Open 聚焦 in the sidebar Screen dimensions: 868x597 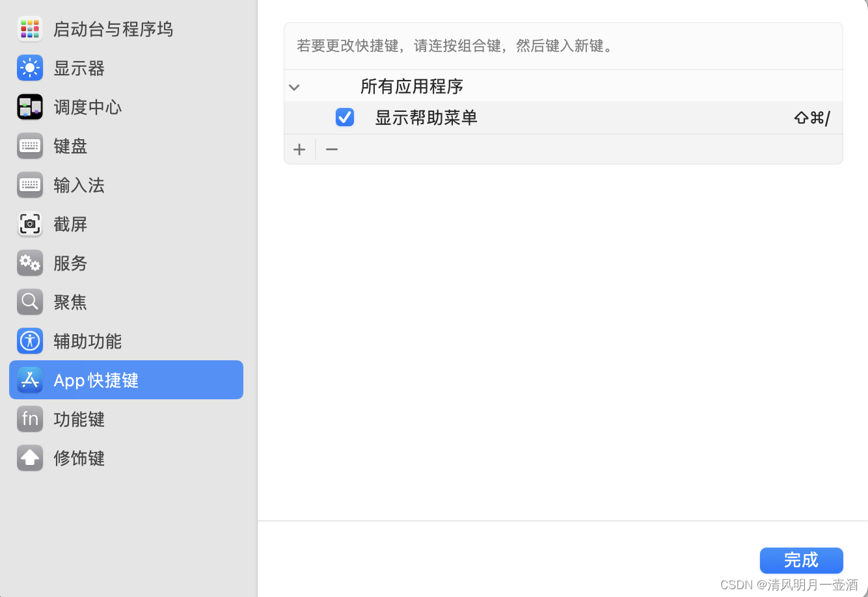126,302
